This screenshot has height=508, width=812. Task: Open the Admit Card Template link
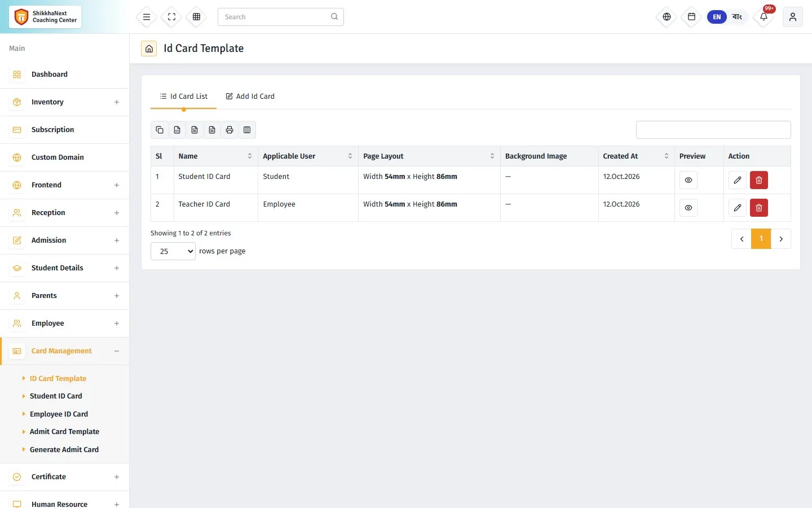pos(64,432)
